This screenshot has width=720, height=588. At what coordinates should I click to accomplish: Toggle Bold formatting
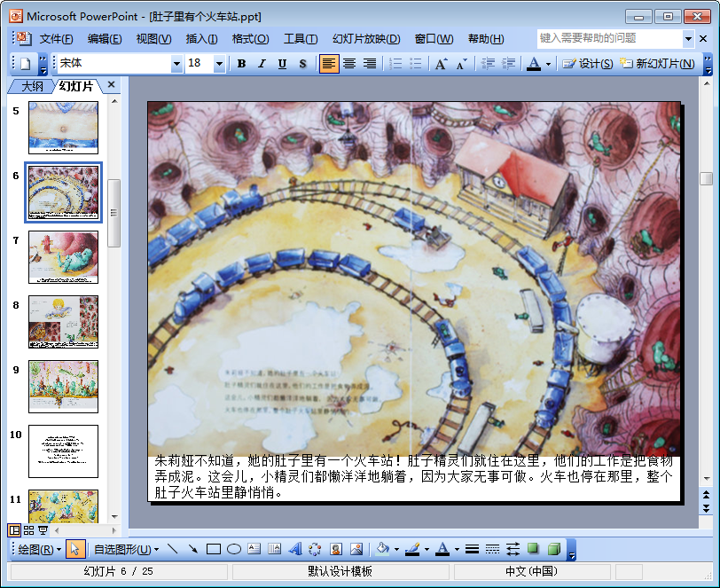coord(241,63)
